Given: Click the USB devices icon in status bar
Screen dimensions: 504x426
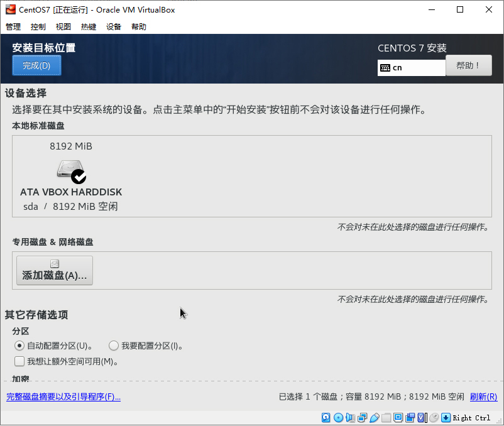Looking at the screenshot, I should tap(375, 417).
